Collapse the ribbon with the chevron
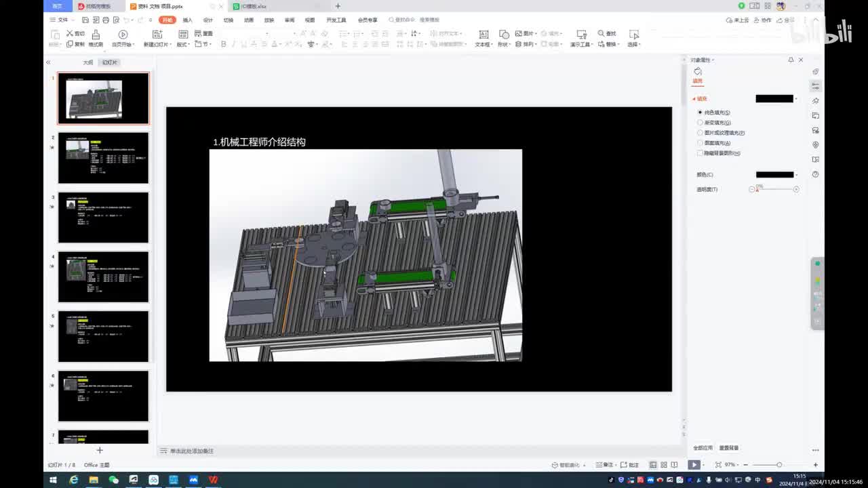The width and height of the screenshot is (868, 488). [815, 20]
